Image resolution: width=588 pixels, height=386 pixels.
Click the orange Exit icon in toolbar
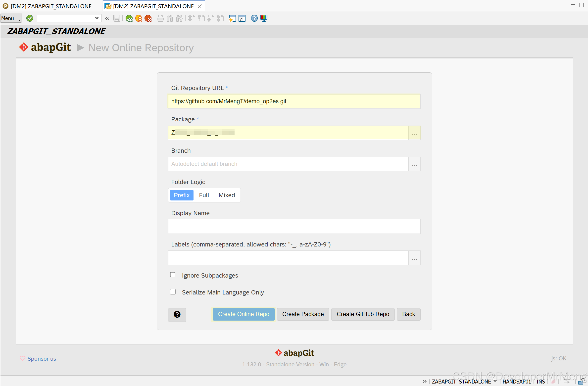[139, 18]
